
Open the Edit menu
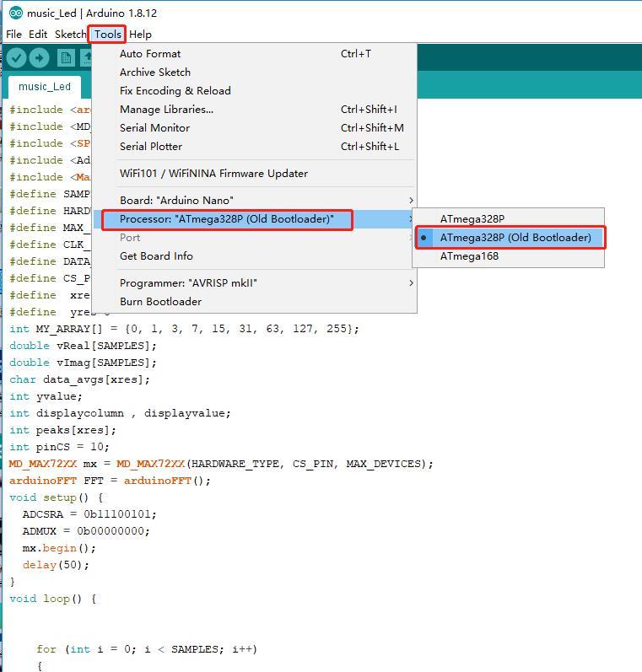click(x=38, y=35)
